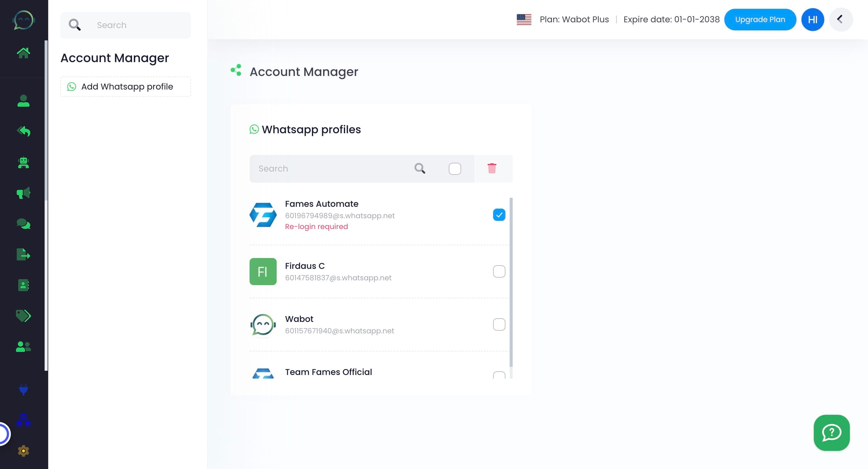Viewport: 868px width, 469px height.
Task: Click the settings gear in sidebar
Action: pos(23,451)
